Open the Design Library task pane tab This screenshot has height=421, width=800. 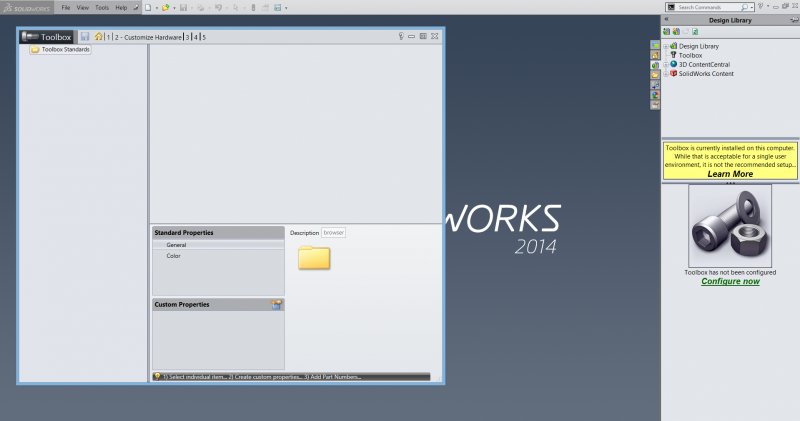coord(655,65)
